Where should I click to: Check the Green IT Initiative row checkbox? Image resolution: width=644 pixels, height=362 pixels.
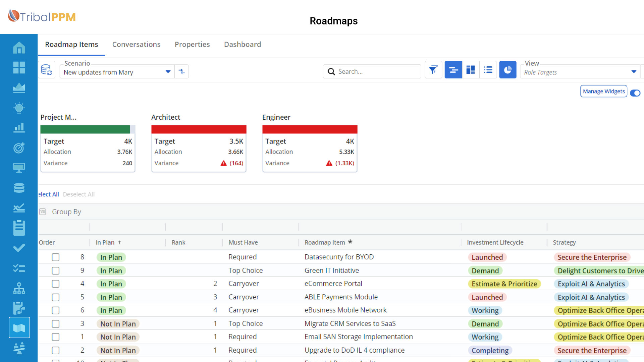(56, 270)
